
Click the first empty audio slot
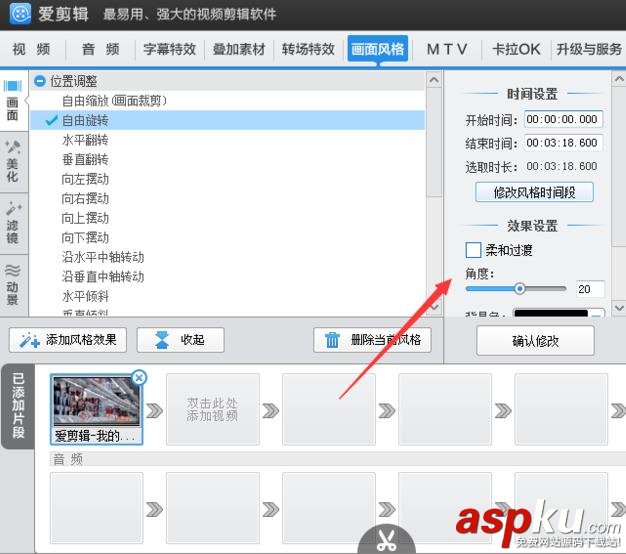point(97,508)
